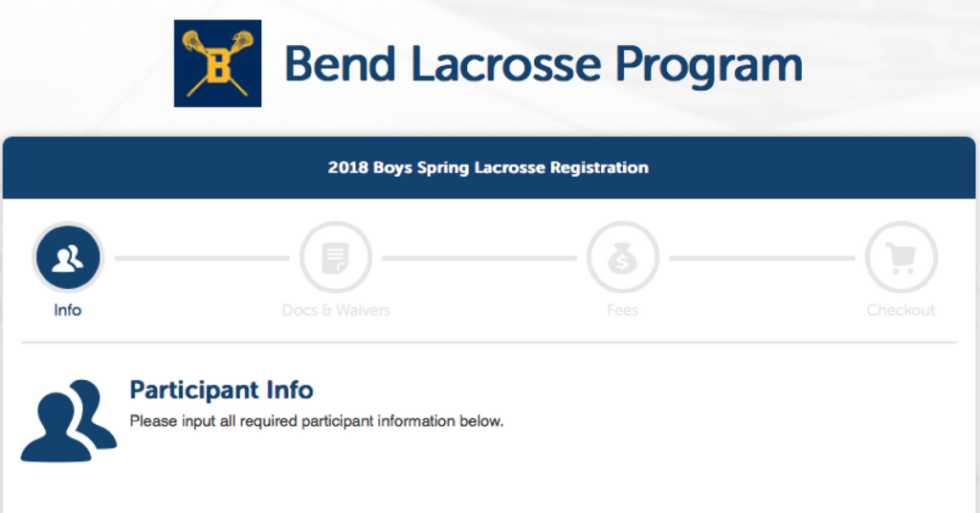The height and width of the screenshot is (513, 980).
Task: Jump to the "Checkout" step label
Action: (901, 310)
